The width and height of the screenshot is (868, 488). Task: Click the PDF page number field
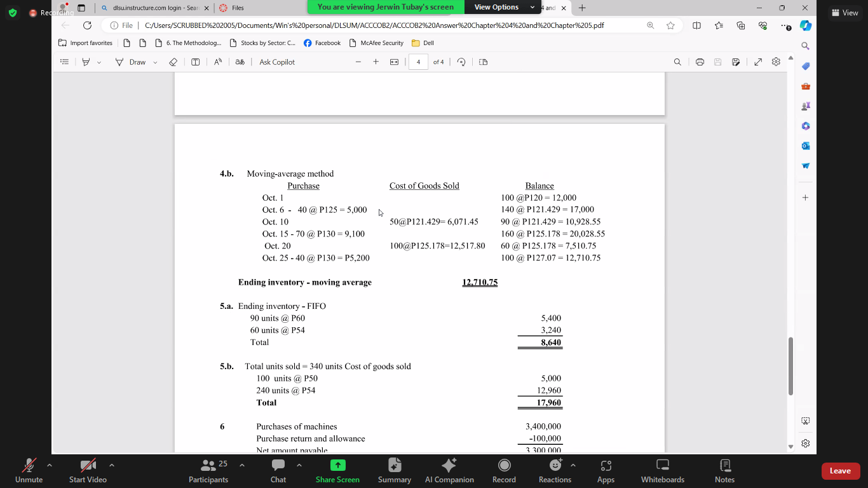(418, 62)
